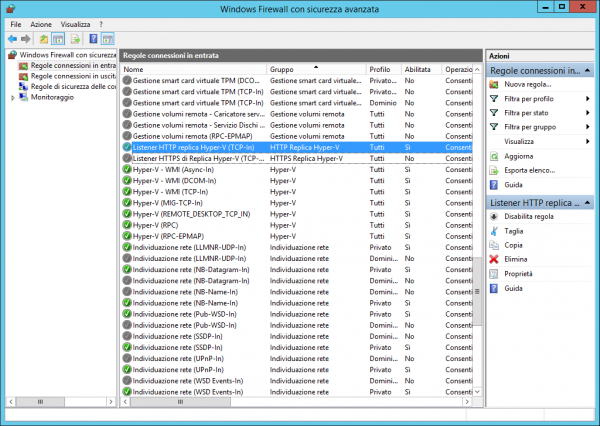Click right scroll arrow of tree pane
600x426 pixels.
[111, 402]
